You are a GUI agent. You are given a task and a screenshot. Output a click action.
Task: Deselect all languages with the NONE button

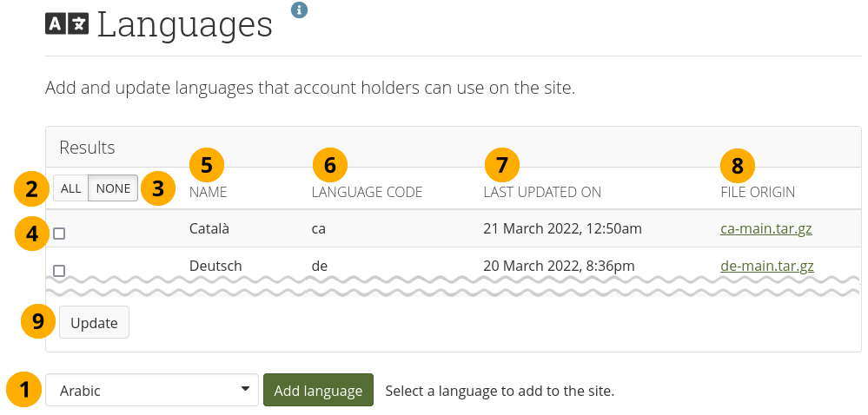(113, 188)
